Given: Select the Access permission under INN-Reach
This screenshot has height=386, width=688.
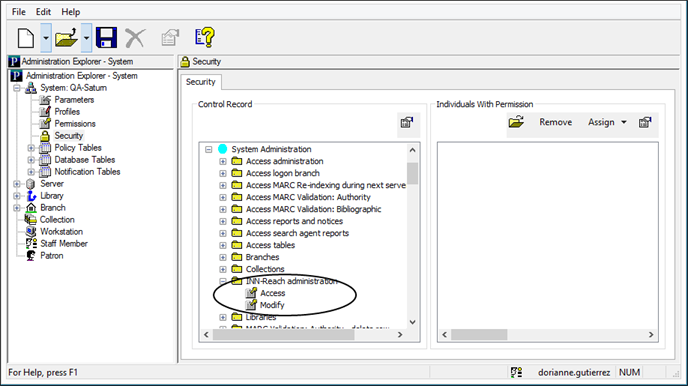Looking at the screenshot, I should 272,293.
